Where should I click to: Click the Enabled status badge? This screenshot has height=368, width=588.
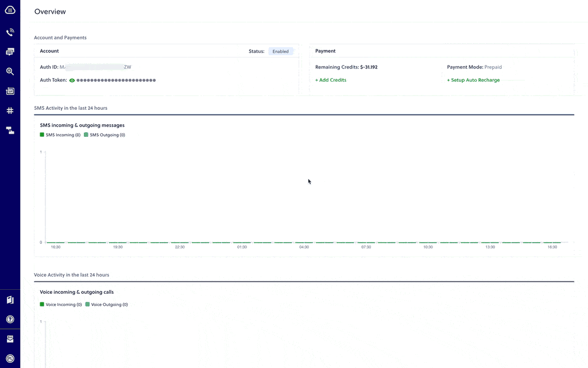[280, 51]
